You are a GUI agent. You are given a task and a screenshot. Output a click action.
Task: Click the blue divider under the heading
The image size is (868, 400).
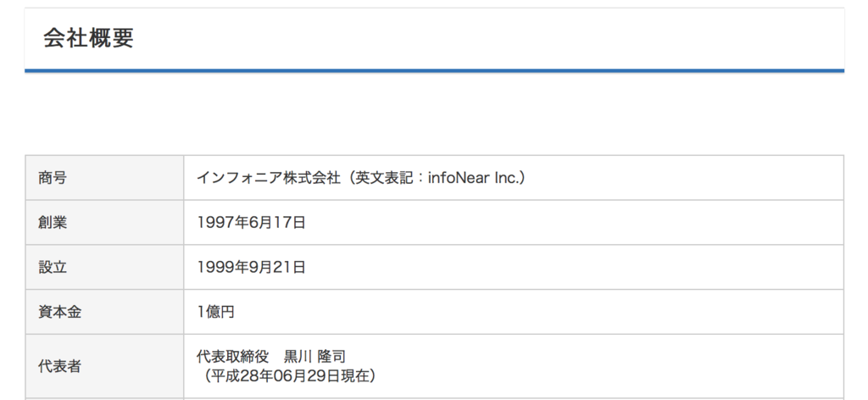434,71
